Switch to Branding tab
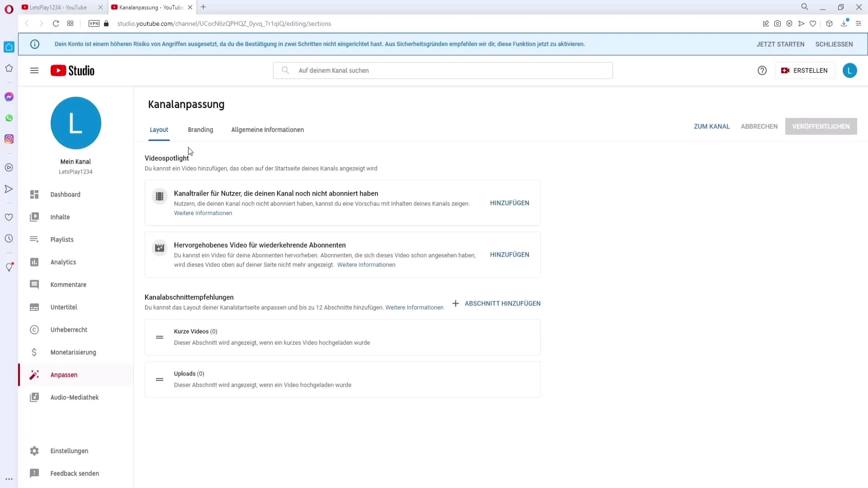This screenshot has width=868, height=488. (200, 129)
